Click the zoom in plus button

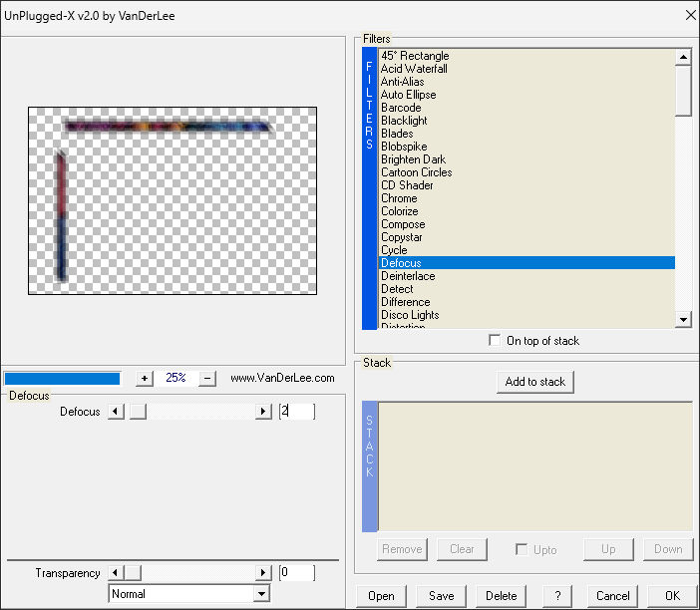click(x=145, y=379)
